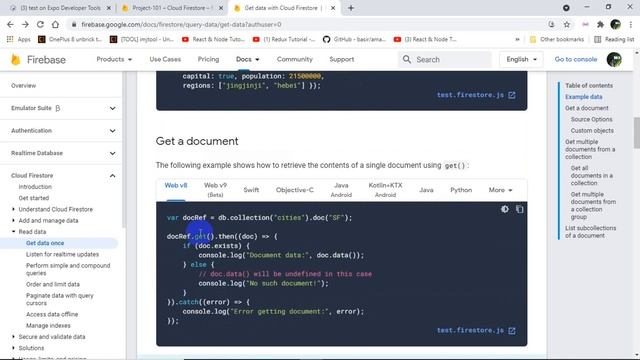Image resolution: width=640 pixels, height=360 pixels.
Task: Open Overview in left sidebar
Action: (x=23, y=86)
